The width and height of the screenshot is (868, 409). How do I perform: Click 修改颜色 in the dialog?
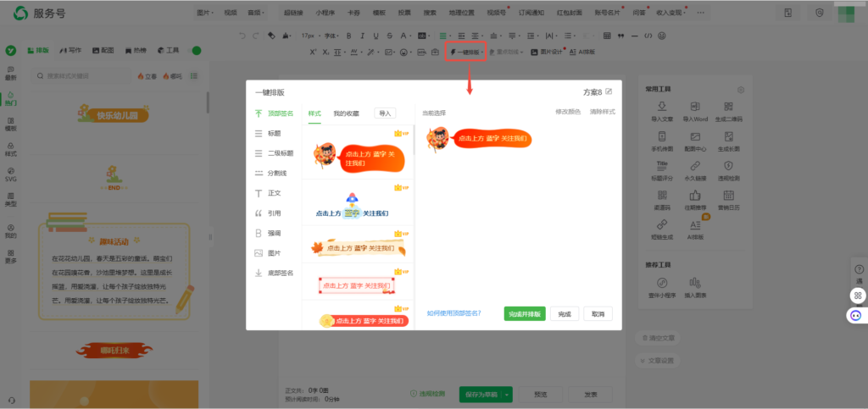pyautogui.click(x=568, y=112)
